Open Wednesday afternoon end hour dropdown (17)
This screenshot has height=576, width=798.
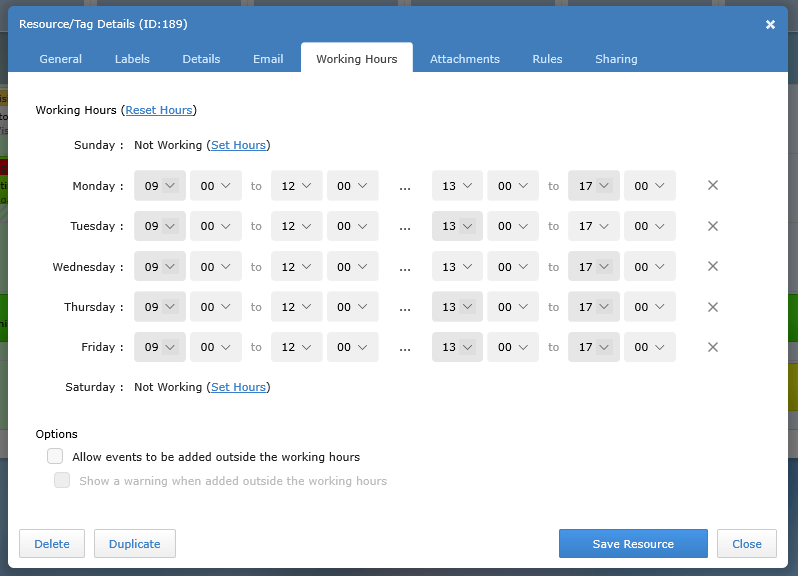click(x=594, y=267)
